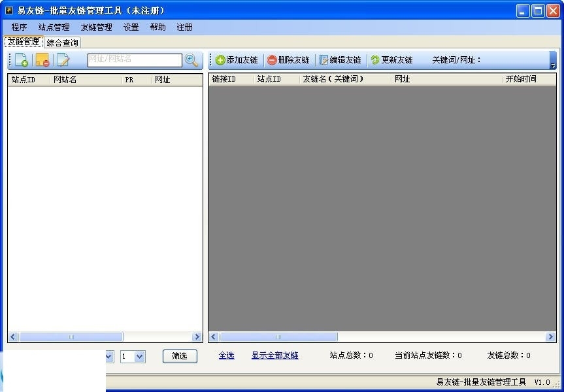The height and width of the screenshot is (392, 564).
Task: Click the 站点总数：0 status text
Action: click(x=352, y=355)
